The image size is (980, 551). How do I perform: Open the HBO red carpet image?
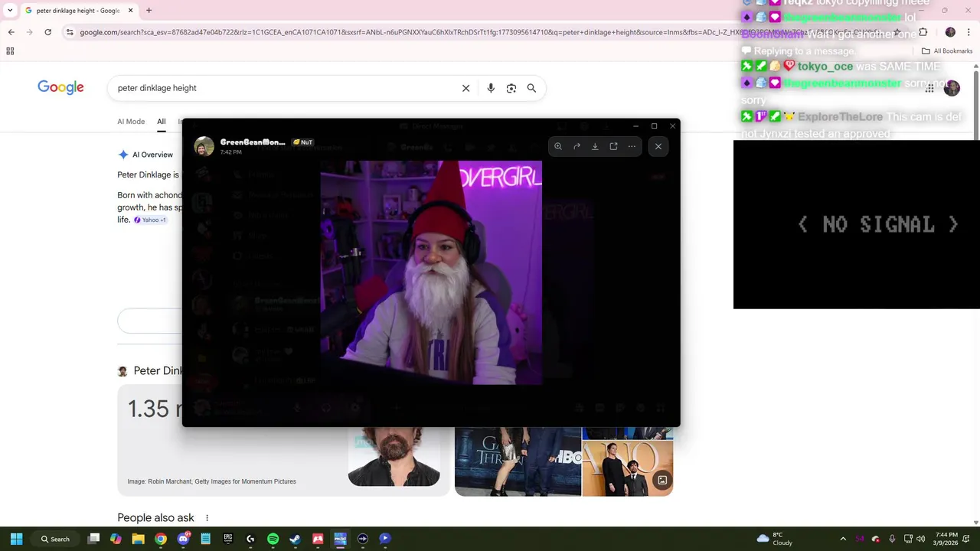tap(518, 461)
